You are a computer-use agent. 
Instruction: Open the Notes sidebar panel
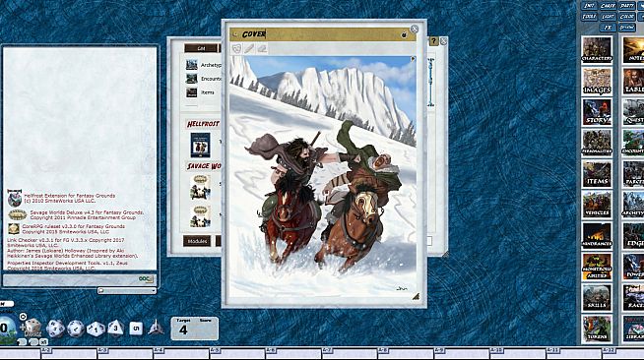point(633,49)
